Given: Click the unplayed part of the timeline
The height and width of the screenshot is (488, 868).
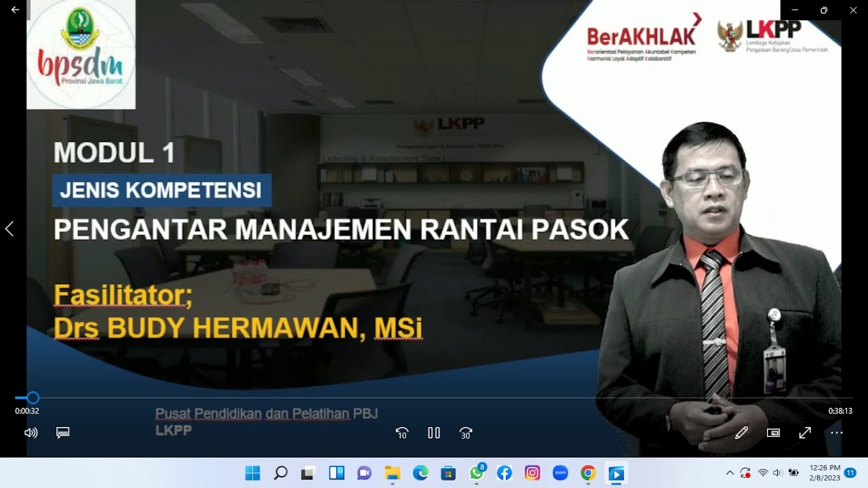Looking at the screenshot, I should (446, 398).
